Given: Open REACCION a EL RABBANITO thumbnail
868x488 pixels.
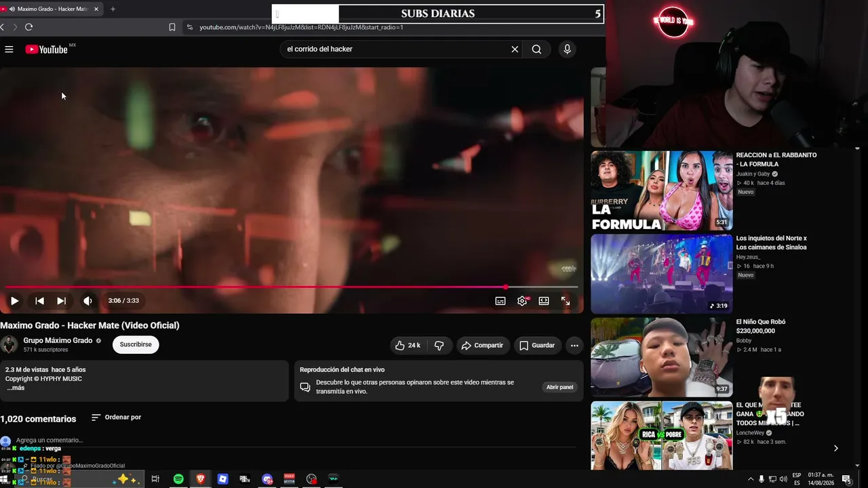Looking at the screenshot, I should [x=662, y=190].
